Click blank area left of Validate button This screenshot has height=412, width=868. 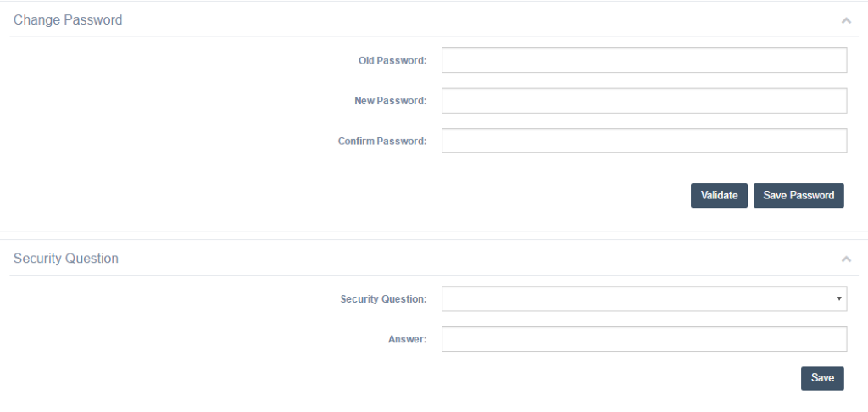point(509,195)
